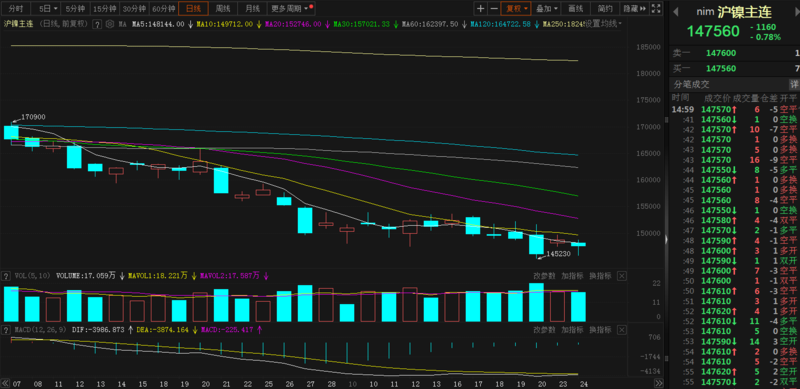Jump to earliest data with double-left arrow
Screen dimensions: 800x389
[x=5, y=382]
